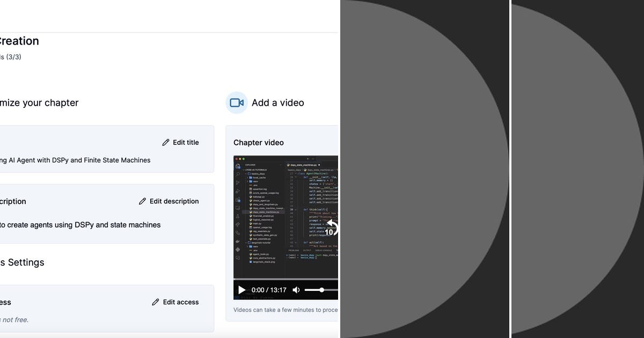
Task: Click the Edit access button
Action: 175,302
